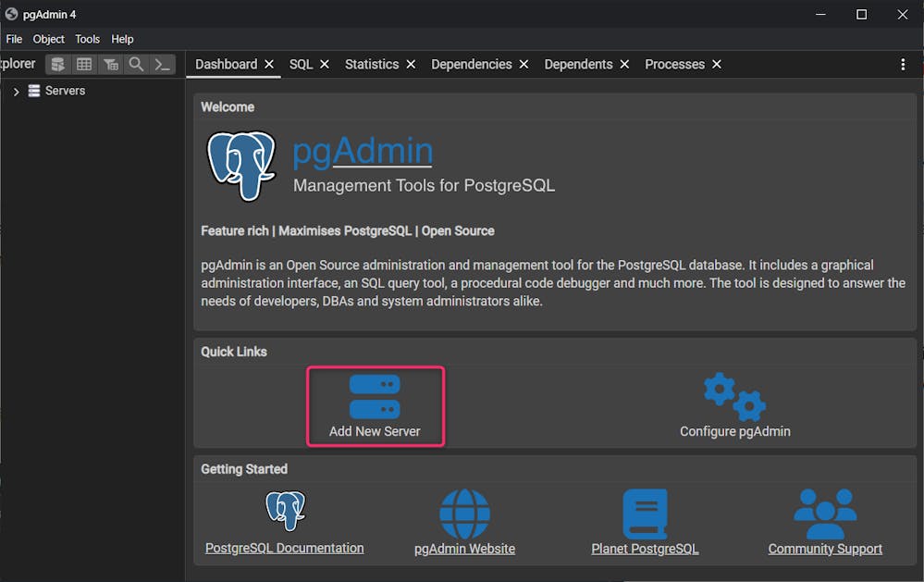Close the Processes tab
Viewport: 924px width, 582px height.
coord(717,64)
